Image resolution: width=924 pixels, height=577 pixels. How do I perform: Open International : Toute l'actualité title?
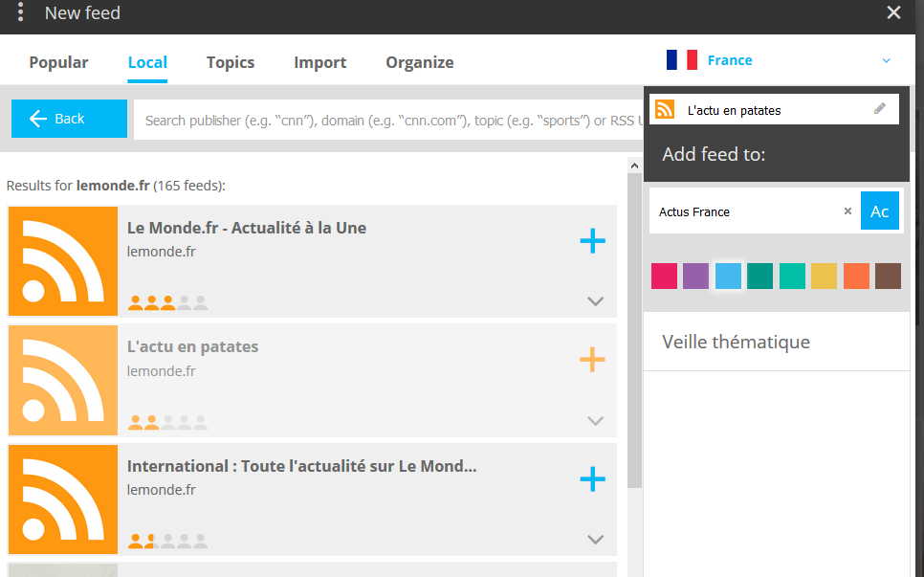pos(301,466)
